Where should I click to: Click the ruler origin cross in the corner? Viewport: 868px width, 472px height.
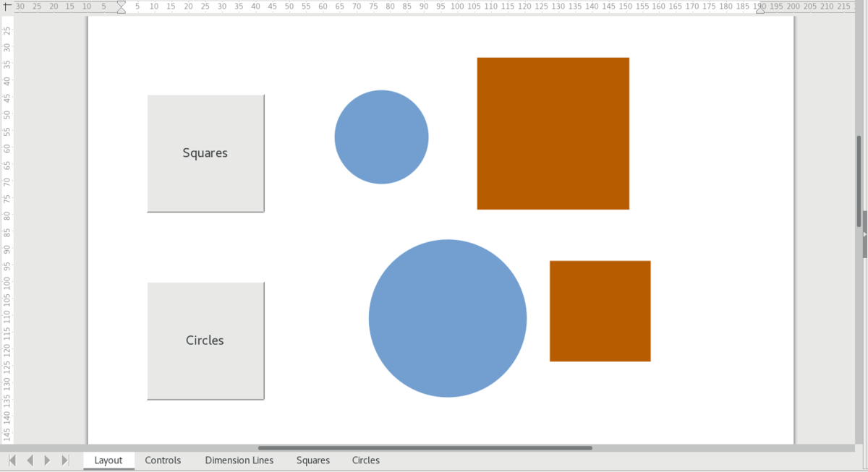pyautogui.click(x=6, y=7)
